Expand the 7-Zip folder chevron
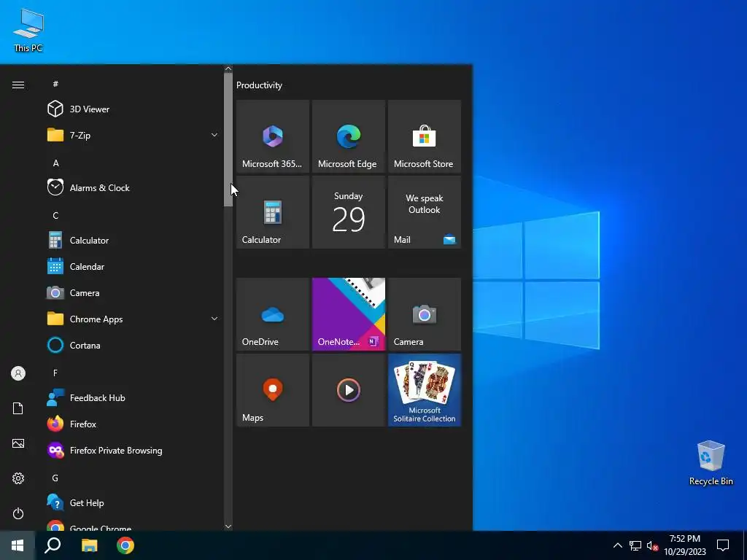The height and width of the screenshot is (560, 747). coord(214,135)
